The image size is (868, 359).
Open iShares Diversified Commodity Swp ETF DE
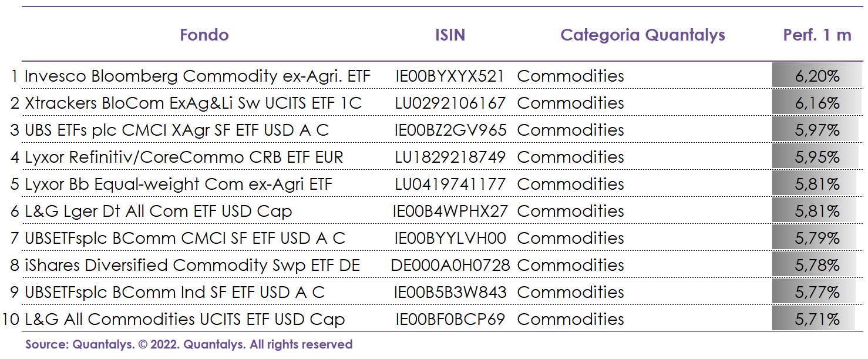[x=192, y=265]
